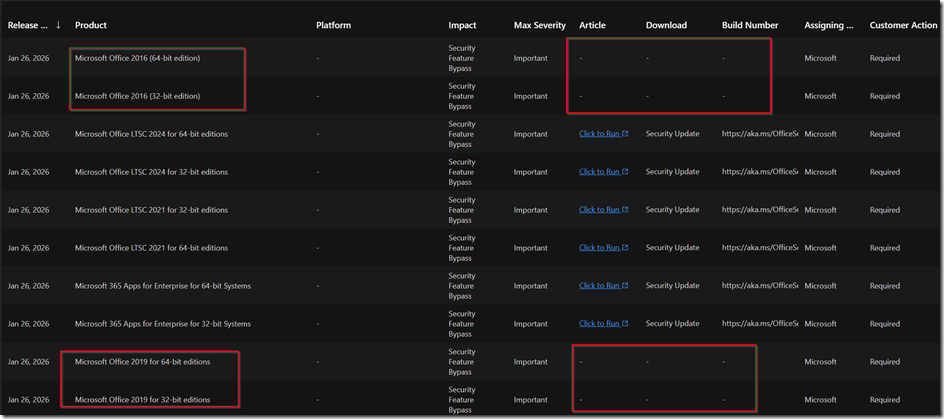This screenshot has height=419, width=944.
Task: Click external-link icon in 365 Apps 64-bit row
Action: 625,286
